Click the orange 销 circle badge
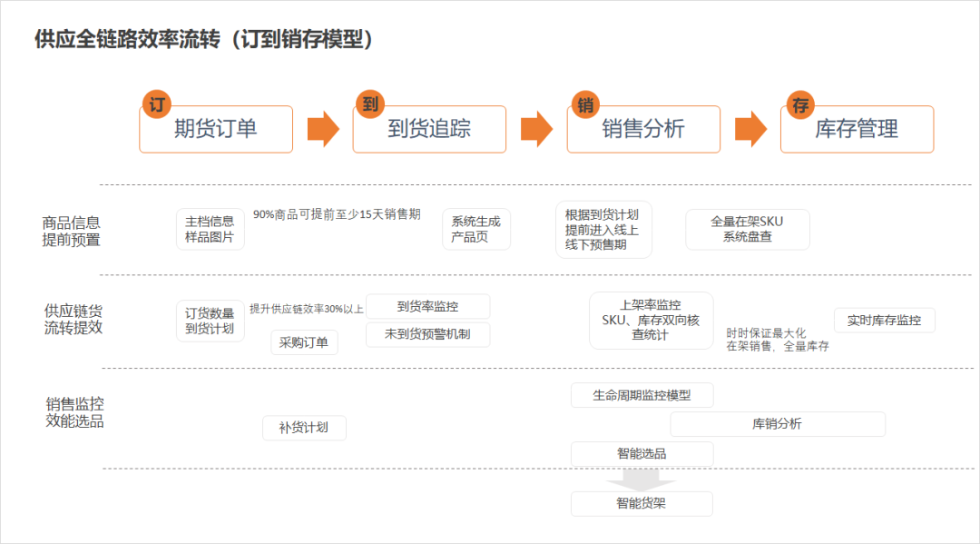This screenshot has height=544, width=980. point(585,104)
